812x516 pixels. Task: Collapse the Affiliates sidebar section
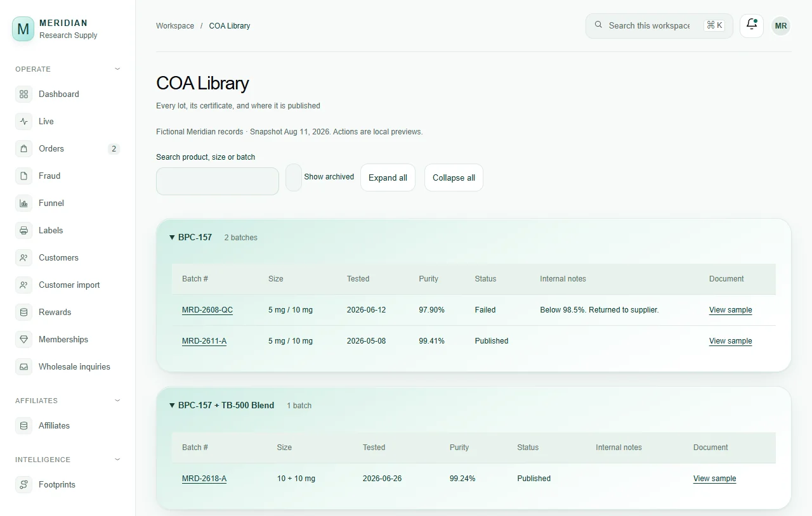click(117, 401)
